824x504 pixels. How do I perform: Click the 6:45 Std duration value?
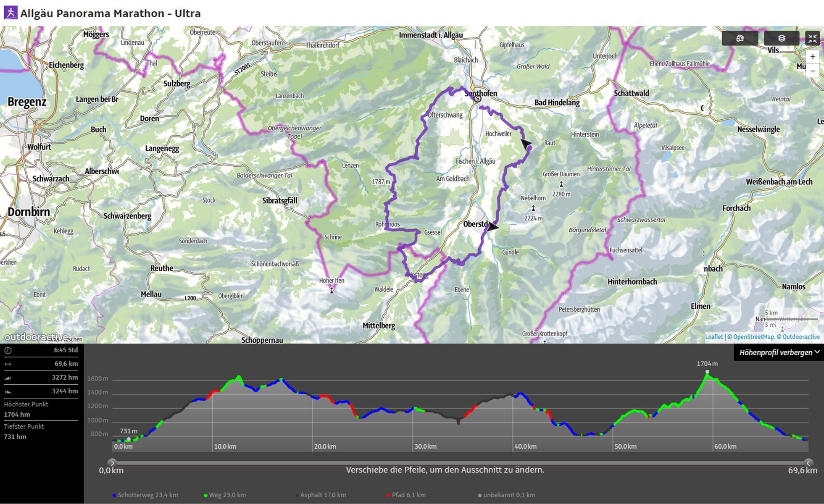(x=66, y=350)
